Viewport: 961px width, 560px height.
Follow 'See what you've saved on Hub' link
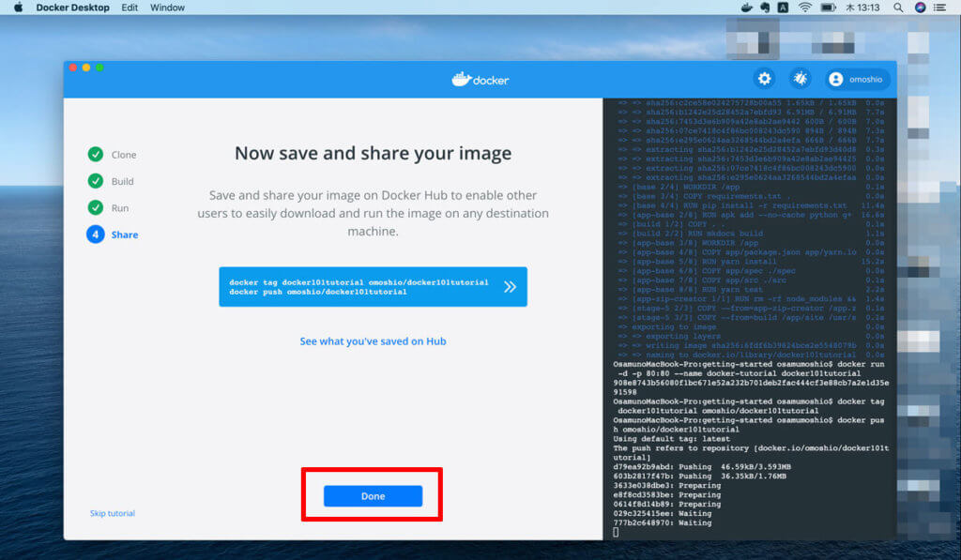click(373, 341)
